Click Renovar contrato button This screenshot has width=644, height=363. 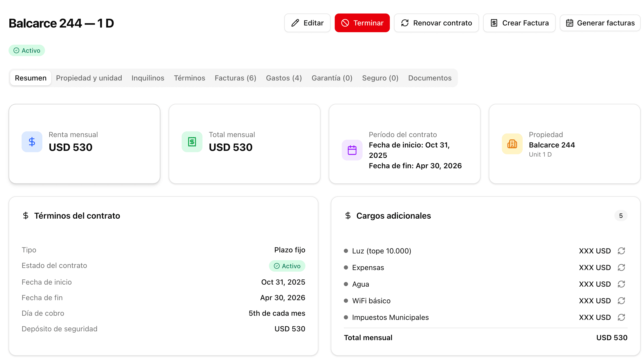436,23
